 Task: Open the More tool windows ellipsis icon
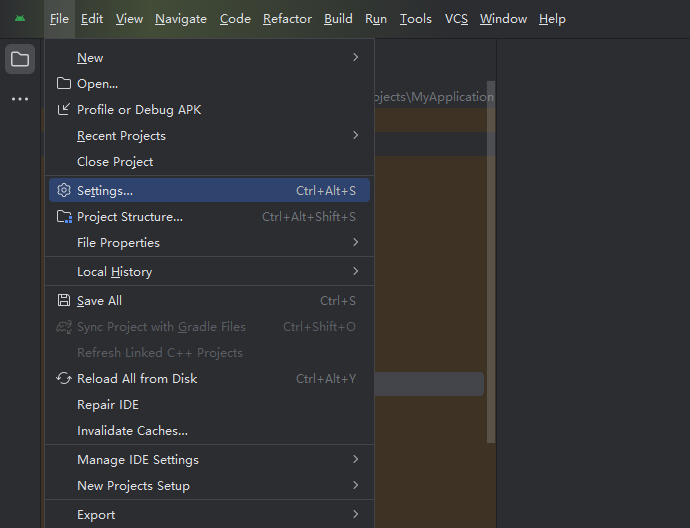(x=20, y=99)
